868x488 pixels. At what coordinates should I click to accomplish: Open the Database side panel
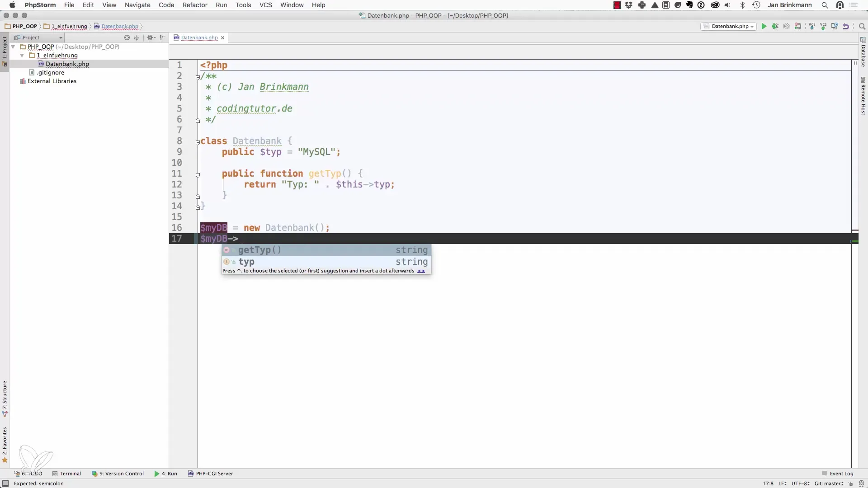point(863,52)
